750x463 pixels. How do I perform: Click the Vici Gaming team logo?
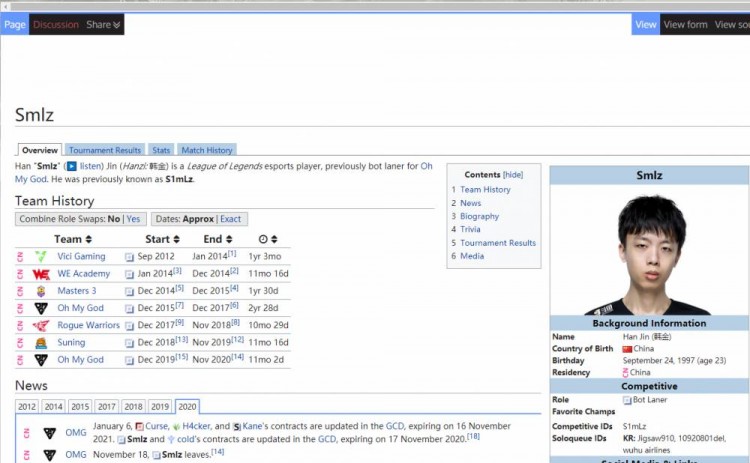pos(41,257)
